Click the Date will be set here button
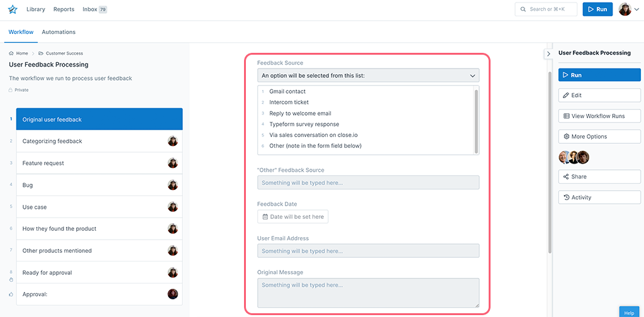The image size is (644, 317). point(293,217)
